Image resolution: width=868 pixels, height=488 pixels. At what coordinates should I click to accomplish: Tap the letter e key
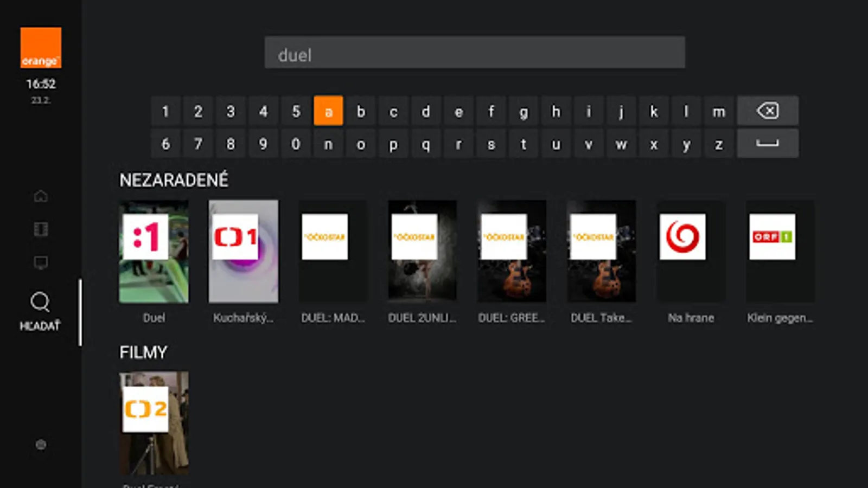[x=458, y=111]
